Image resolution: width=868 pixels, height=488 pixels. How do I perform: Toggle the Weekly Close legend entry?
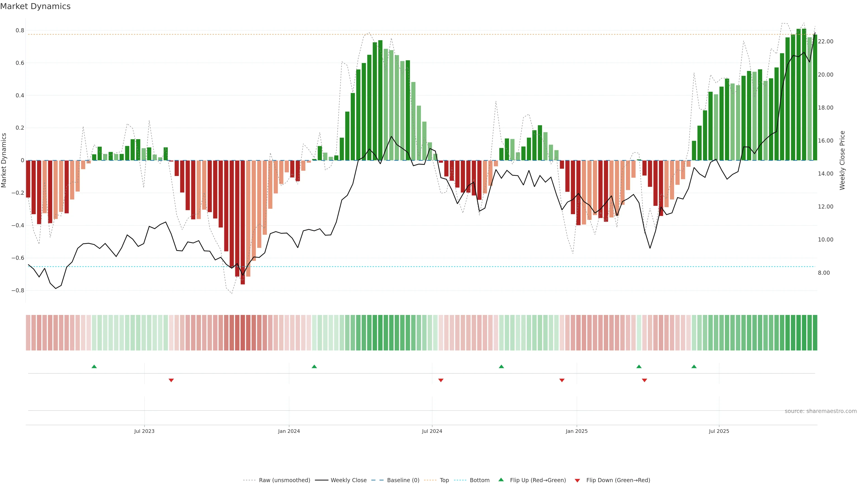point(348,480)
